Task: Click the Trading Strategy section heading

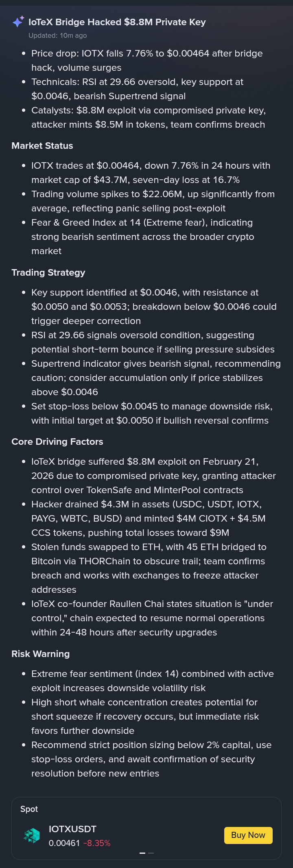Action: 48,272
